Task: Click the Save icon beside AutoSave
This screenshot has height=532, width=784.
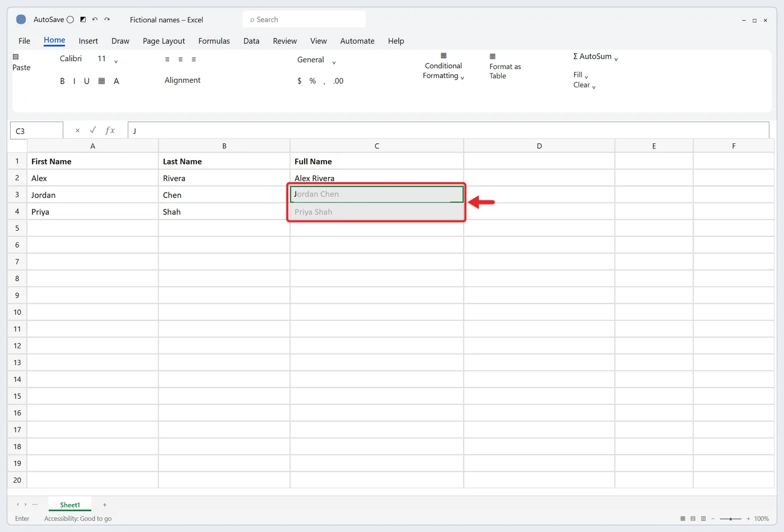Action: pyautogui.click(x=83, y=20)
